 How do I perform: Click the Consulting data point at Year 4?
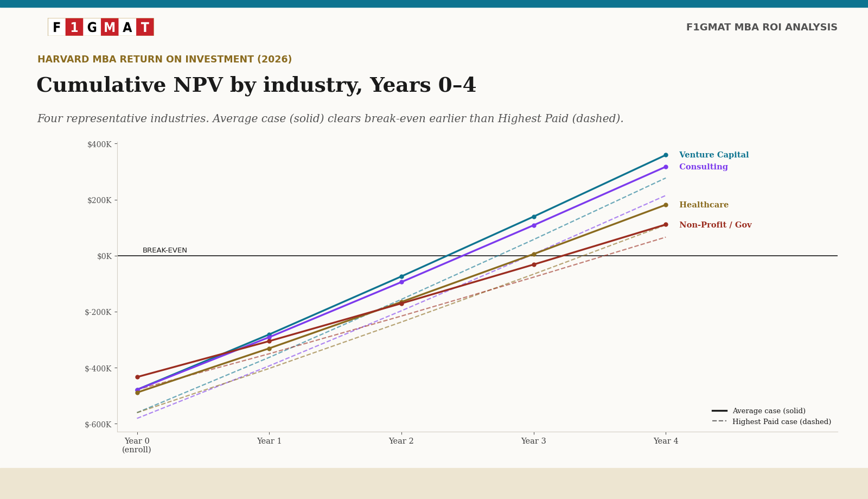tap(666, 167)
